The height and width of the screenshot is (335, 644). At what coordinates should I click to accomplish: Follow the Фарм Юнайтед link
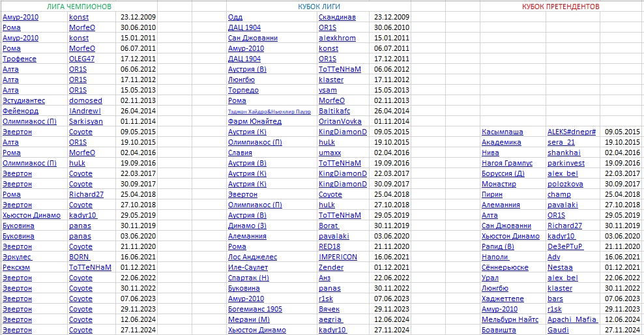point(255,121)
